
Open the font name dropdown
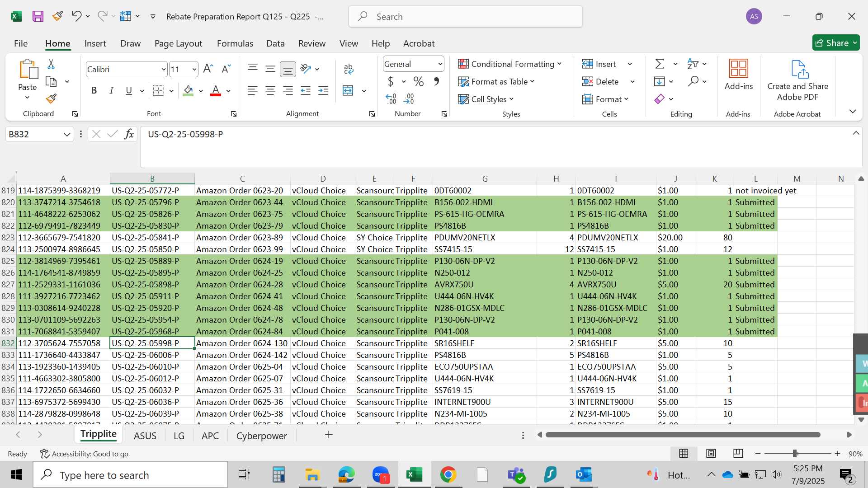tap(164, 69)
